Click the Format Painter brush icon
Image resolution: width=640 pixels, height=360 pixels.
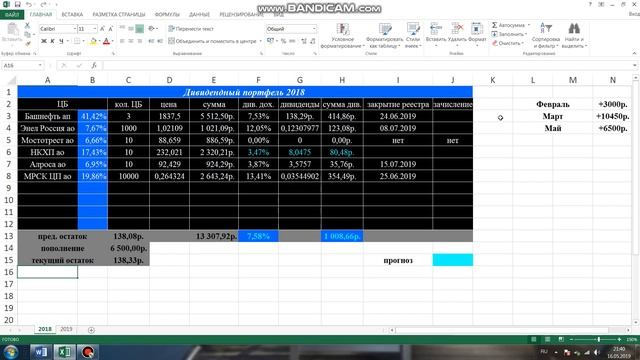coord(27,43)
